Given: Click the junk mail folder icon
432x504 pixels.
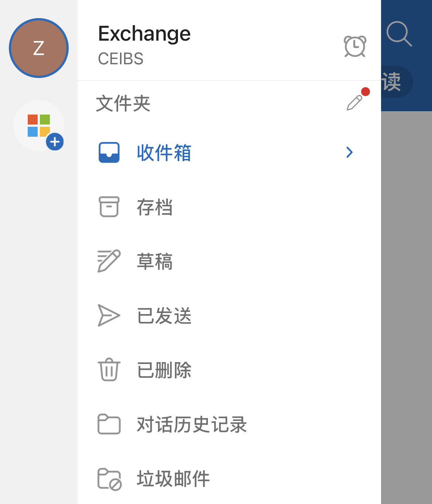Looking at the screenshot, I should [x=109, y=479].
